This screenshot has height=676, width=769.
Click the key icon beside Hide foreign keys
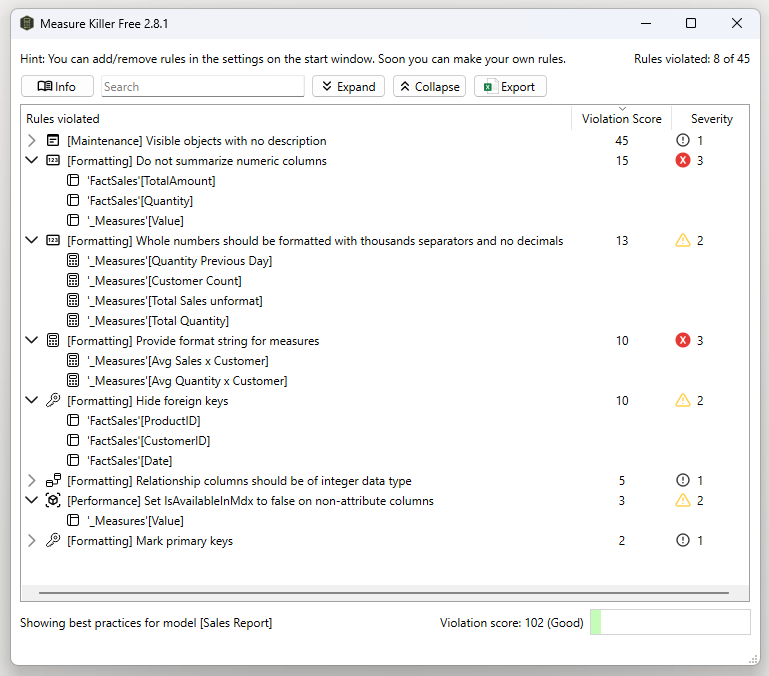click(x=53, y=400)
